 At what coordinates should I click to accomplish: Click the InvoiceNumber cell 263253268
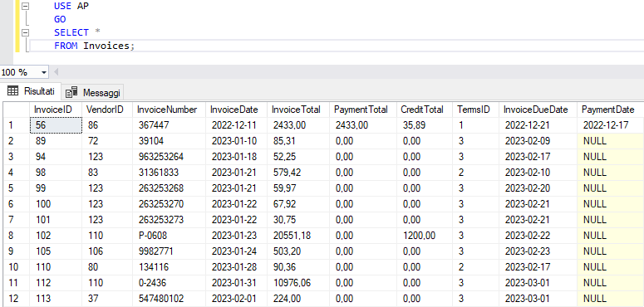point(169,188)
